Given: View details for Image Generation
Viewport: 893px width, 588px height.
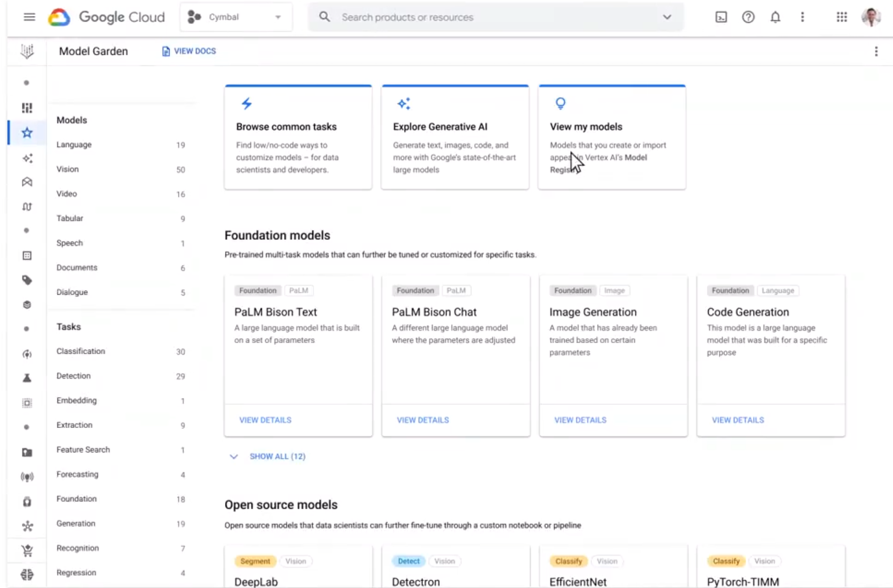Looking at the screenshot, I should [580, 420].
